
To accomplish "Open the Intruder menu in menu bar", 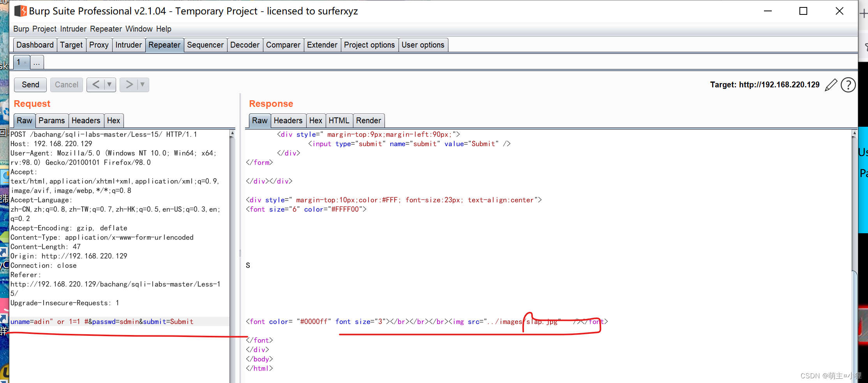I will tap(73, 29).
